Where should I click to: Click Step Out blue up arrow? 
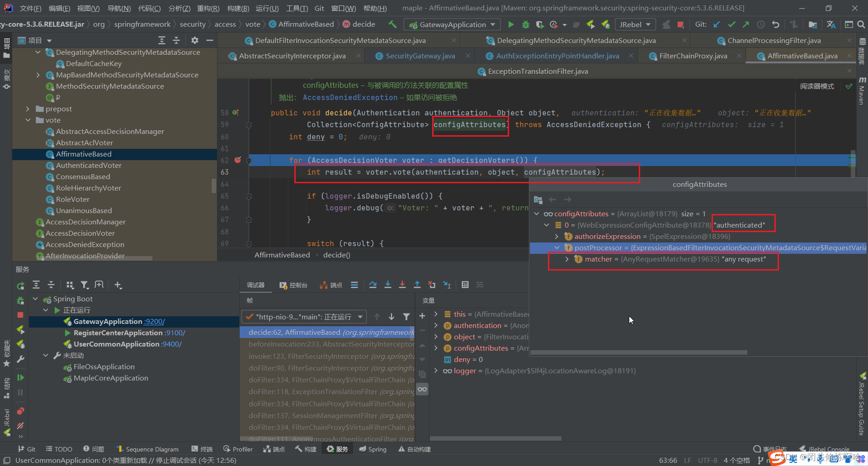(417, 285)
